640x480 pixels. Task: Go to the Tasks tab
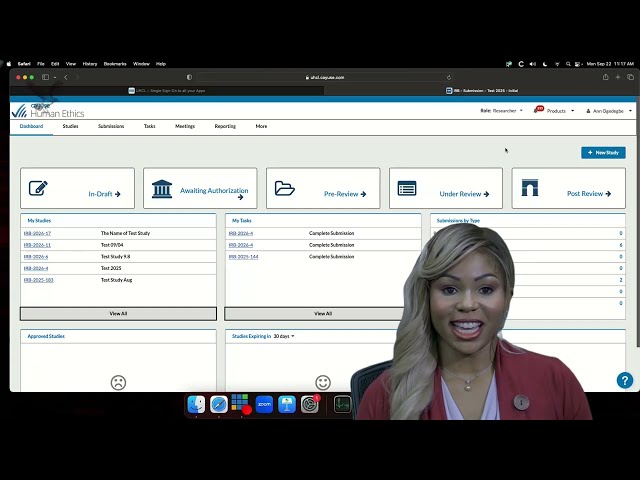point(149,126)
